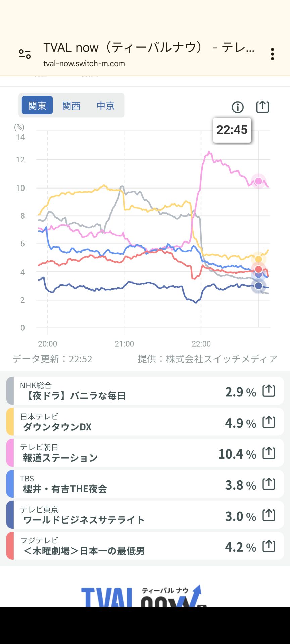Click the pink color bar for 報道ステーション

click(10, 452)
